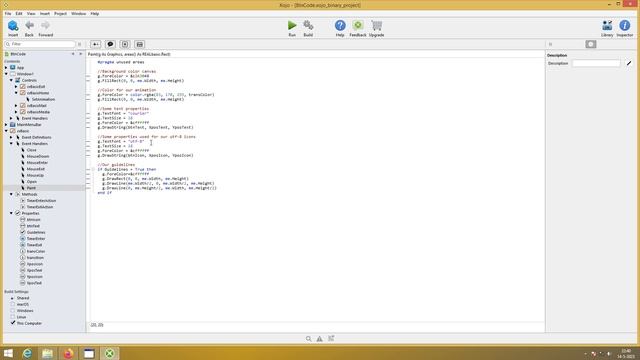
Task: Expand the MainMenuBar tree node
Action: pos(6,124)
